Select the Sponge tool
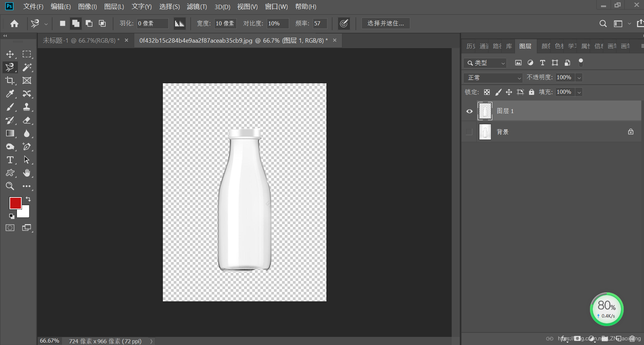Screen dimensions: 644x345 10,147
